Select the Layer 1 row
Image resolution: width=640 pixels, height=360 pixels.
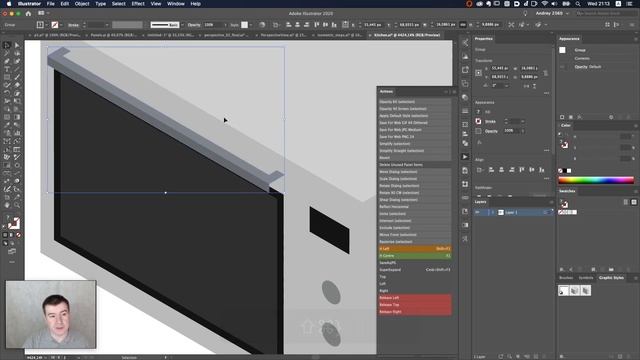click(514, 212)
